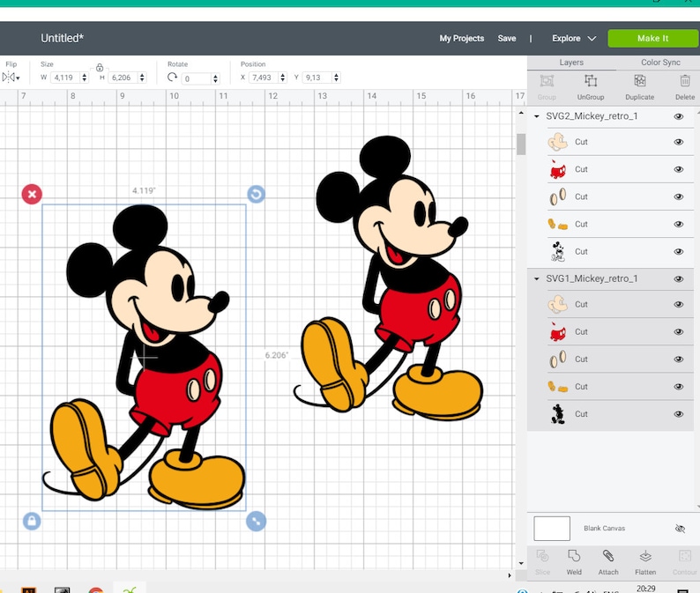This screenshot has width=700, height=593.
Task: Toggle the size aspect ratio lock icon
Action: (100, 68)
